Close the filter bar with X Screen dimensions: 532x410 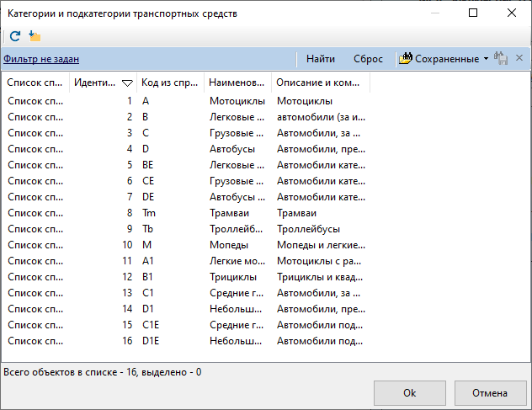click(519, 58)
